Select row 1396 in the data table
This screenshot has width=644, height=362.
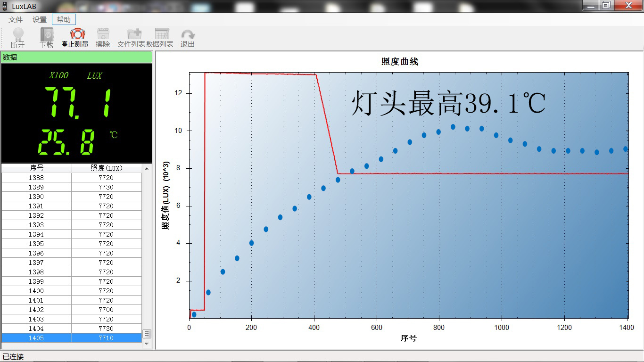tap(72, 253)
